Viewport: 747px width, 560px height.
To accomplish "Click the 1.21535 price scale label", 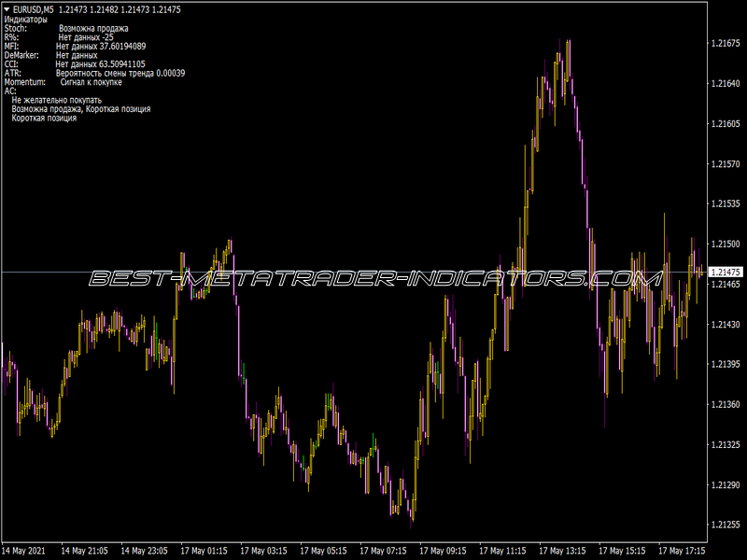I will tap(726, 203).
